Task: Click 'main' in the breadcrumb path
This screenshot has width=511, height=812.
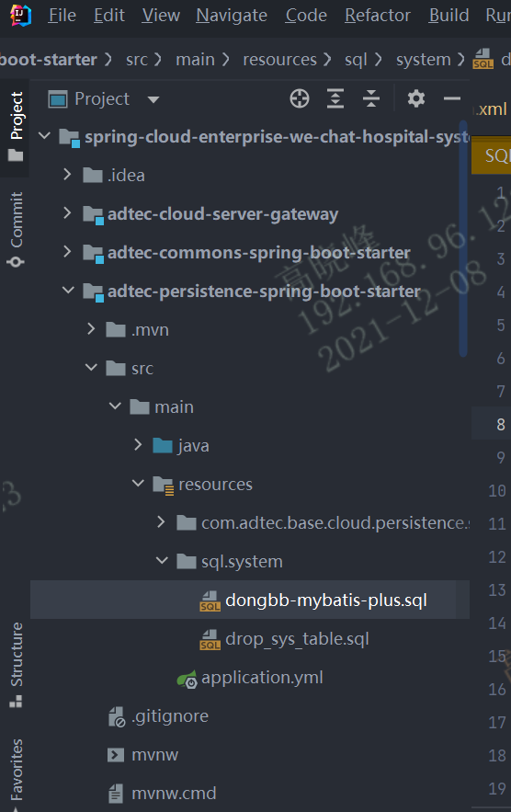Action: click(x=195, y=60)
